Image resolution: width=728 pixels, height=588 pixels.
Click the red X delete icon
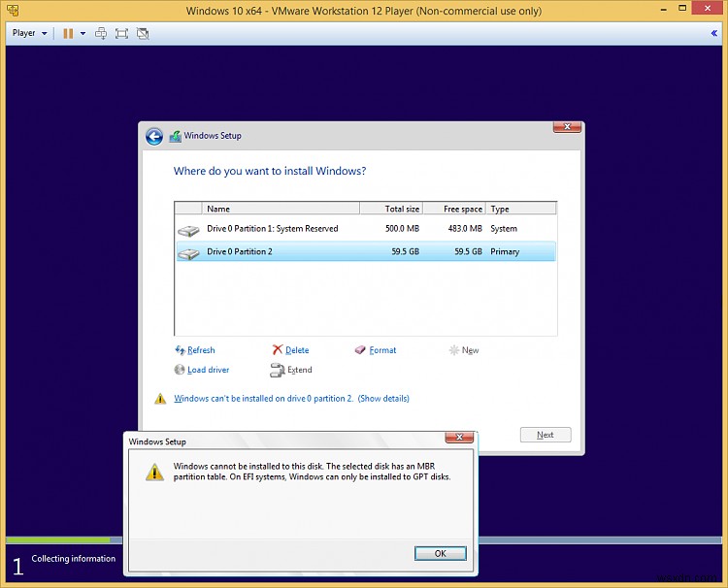tap(278, 349)
